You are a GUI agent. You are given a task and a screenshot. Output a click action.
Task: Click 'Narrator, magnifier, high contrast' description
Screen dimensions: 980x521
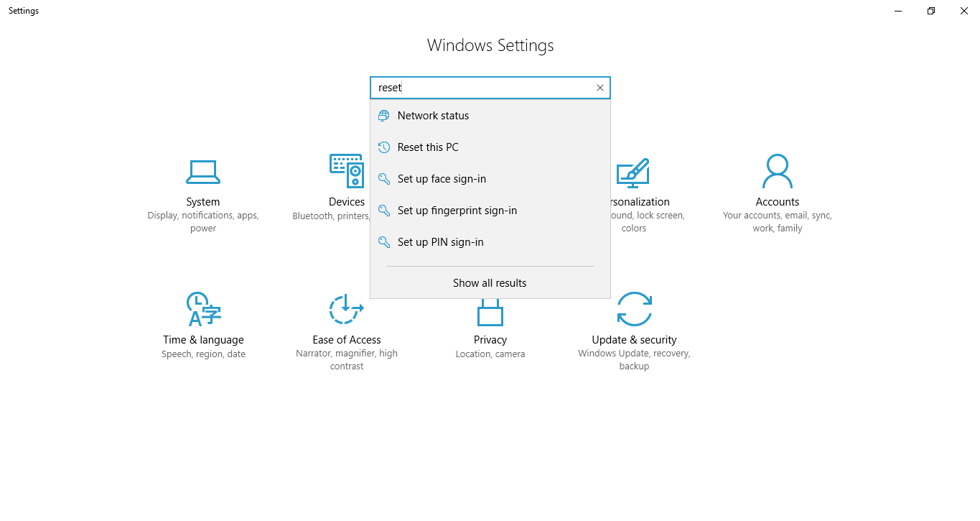[347, 360]
